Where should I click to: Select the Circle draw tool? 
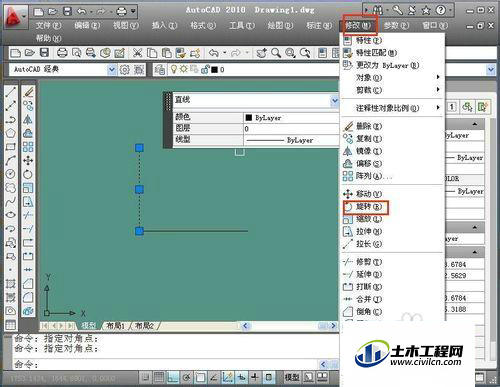pyautogui.click(x=11, y=174)
